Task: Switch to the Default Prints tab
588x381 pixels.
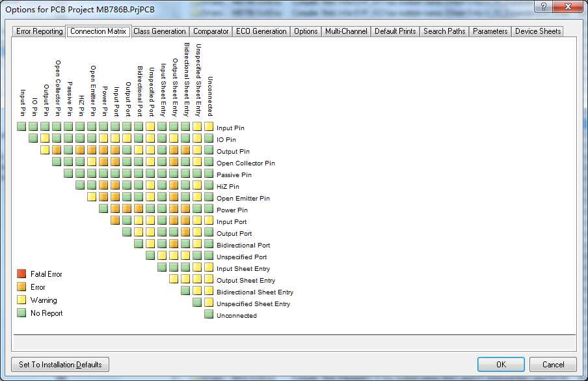Action: coord(395,31)
